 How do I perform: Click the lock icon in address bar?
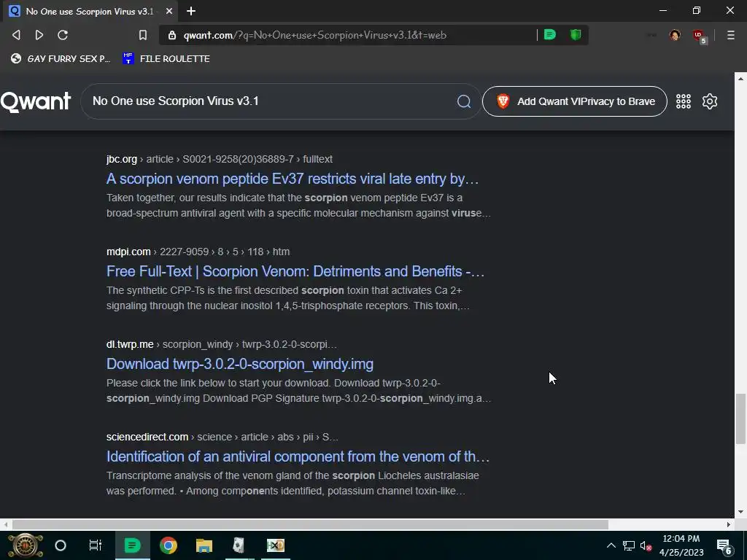[x=172, y=35]
